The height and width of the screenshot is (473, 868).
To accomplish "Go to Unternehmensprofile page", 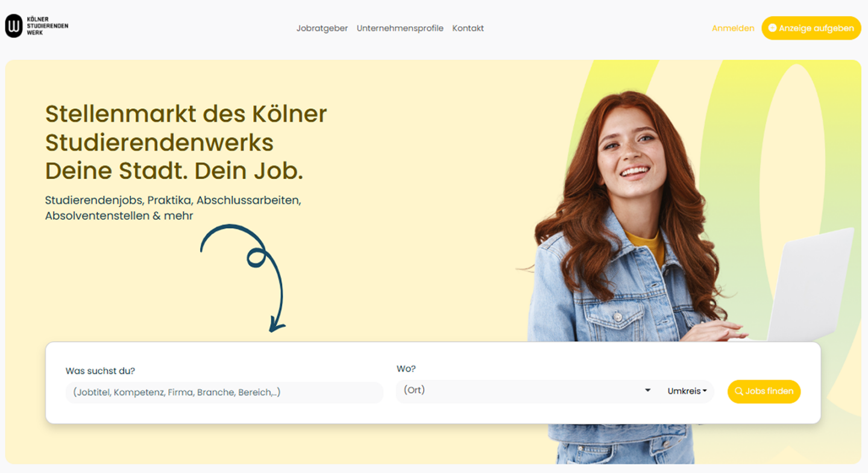I will (x=400, y=28).
